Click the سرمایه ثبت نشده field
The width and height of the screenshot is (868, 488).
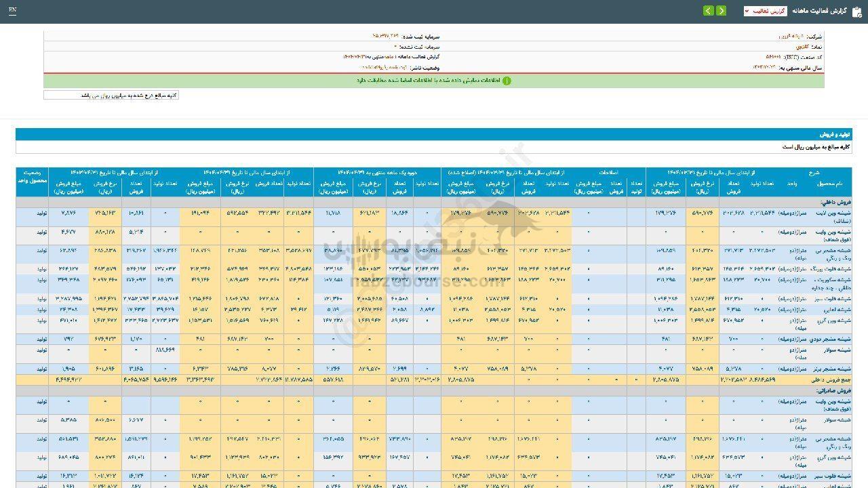click(x=417, y=47)
